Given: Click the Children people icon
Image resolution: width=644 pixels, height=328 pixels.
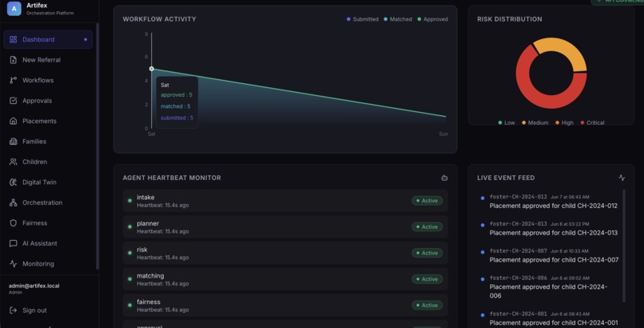Looking at the screenshot, I should [x=13, y=162].
